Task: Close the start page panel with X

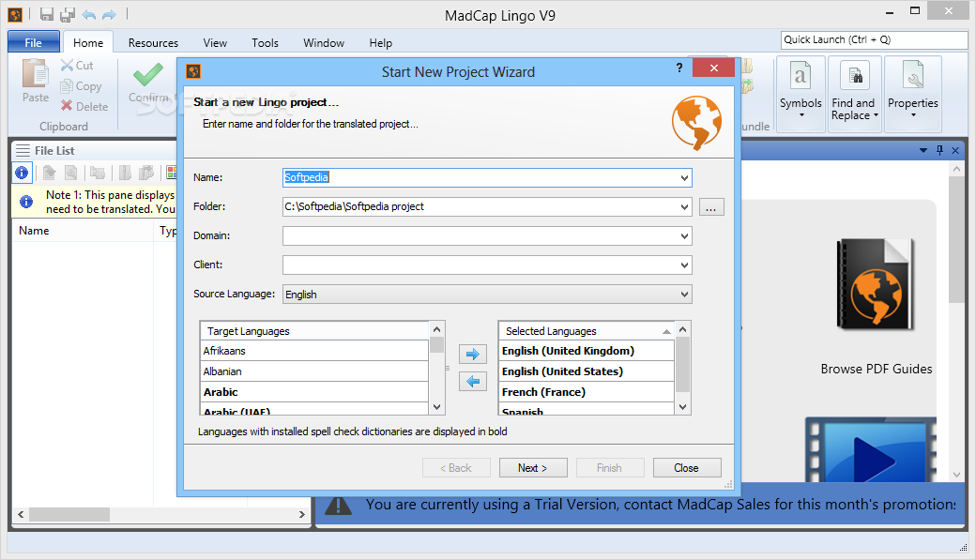Action: [x=955, y=151]
